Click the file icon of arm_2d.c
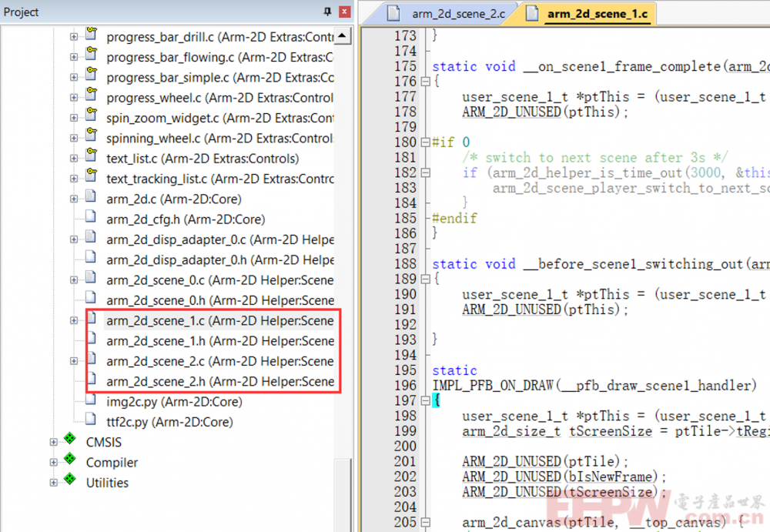Viewport: 770px width, 532px height. coord(91,196)
